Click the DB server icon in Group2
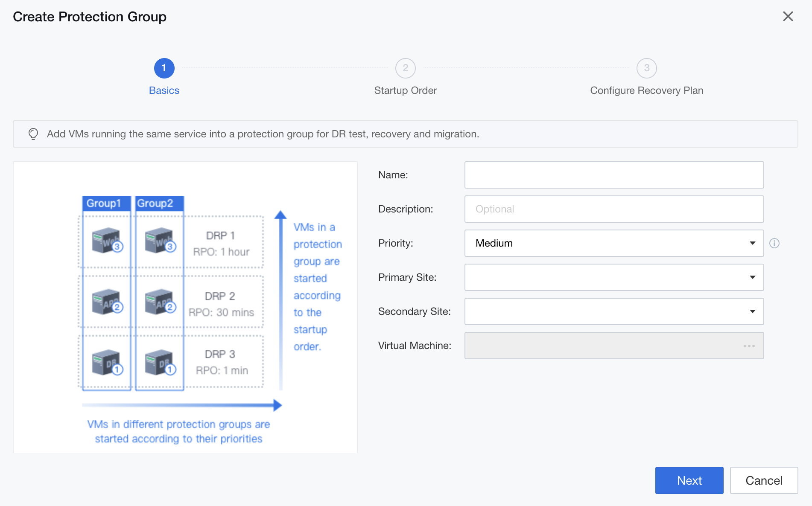812x506 pixels. (160, 363)
